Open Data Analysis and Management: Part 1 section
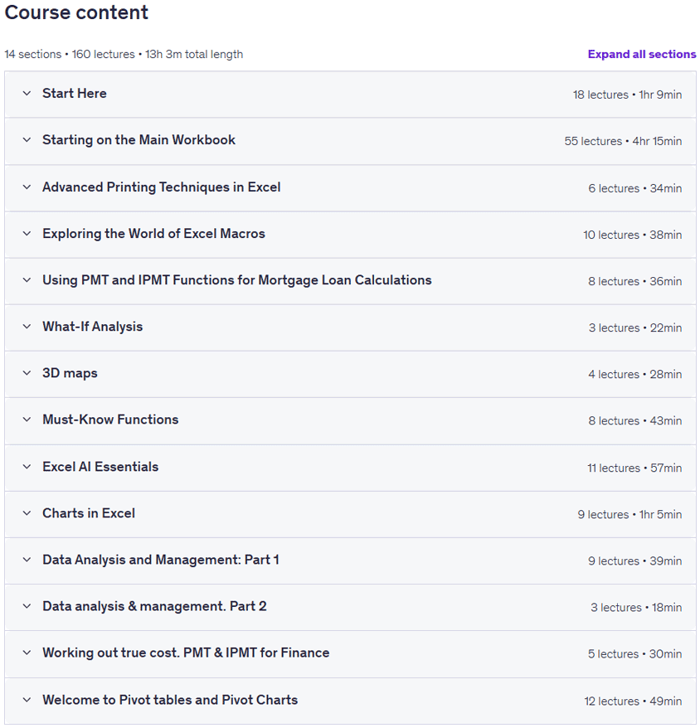The image size is (700, 728). 350,561
